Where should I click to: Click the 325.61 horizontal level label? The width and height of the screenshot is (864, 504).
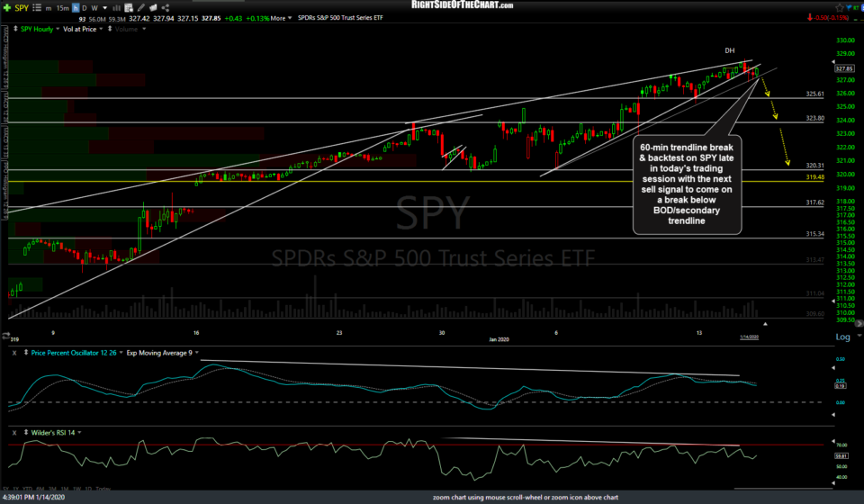[815, 94]
